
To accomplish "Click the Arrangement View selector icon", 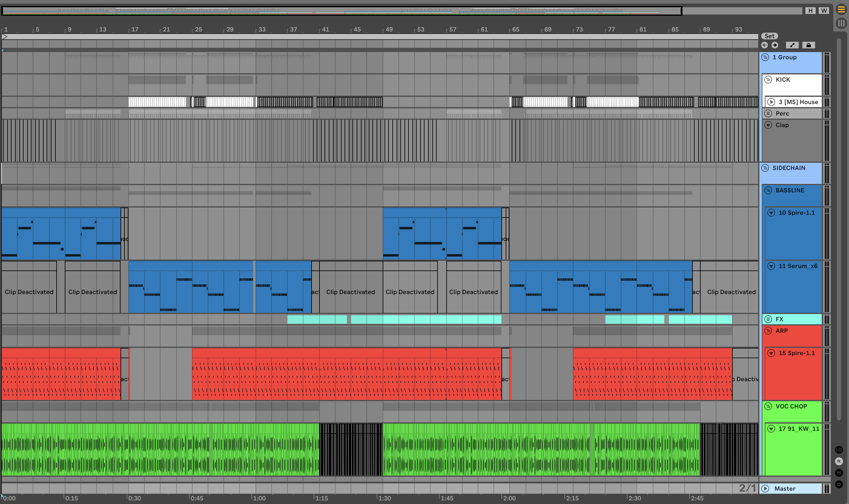I will click(841, 9).
